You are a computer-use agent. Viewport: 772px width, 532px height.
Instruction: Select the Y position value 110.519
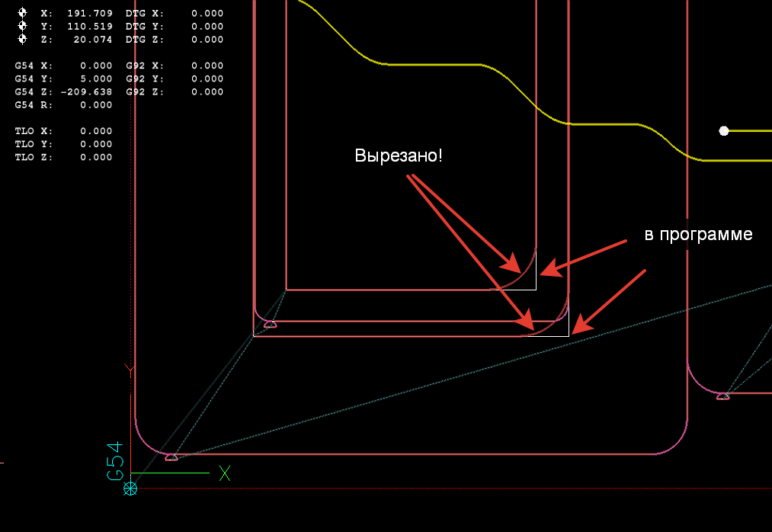[x=90, y=26]
